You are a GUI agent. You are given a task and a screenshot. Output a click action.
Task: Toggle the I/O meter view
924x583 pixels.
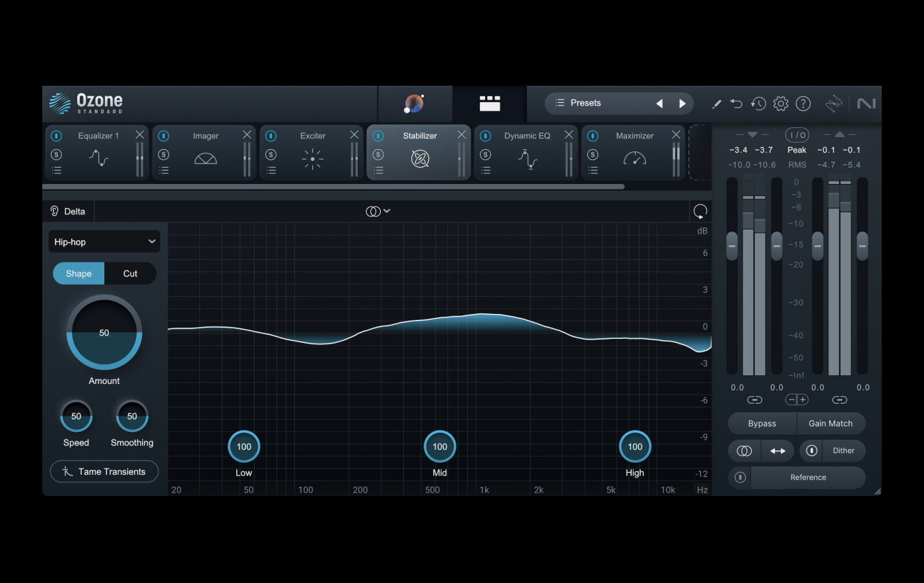tap(797, 135)
